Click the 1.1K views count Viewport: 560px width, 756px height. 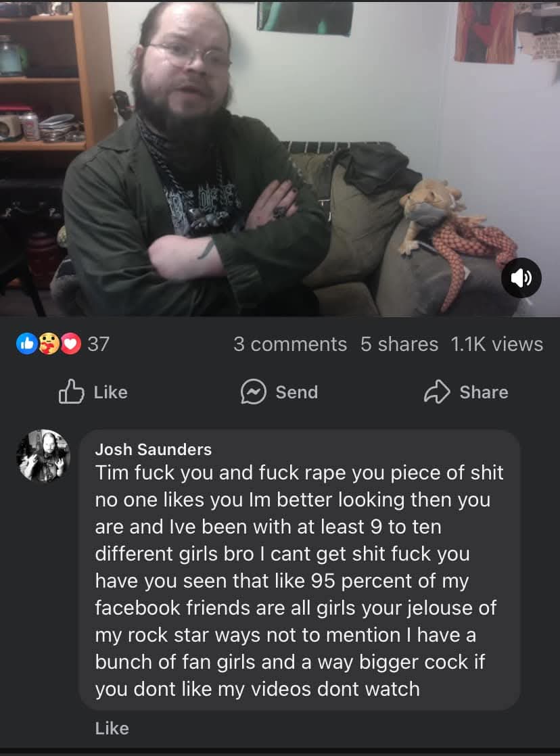[x=497, y=344]
